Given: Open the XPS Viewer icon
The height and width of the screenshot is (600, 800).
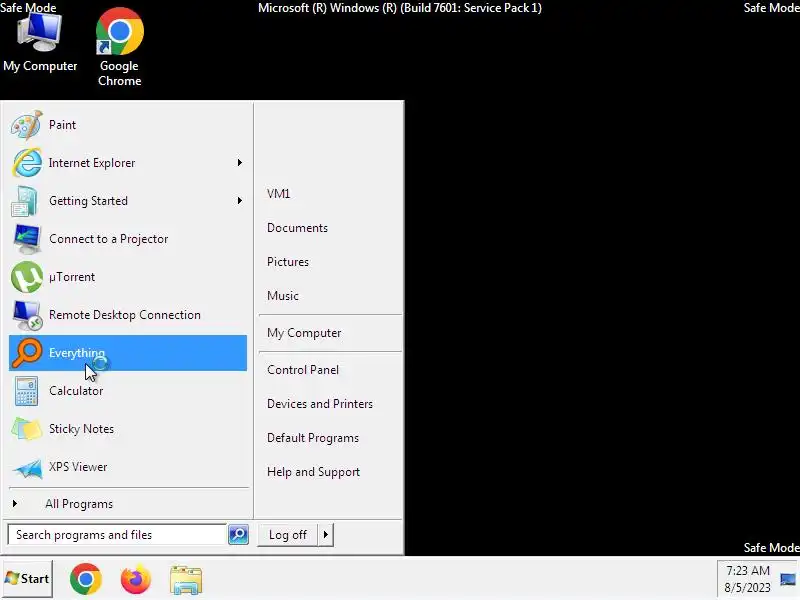Looking at the screenshot, I should 27,468.
